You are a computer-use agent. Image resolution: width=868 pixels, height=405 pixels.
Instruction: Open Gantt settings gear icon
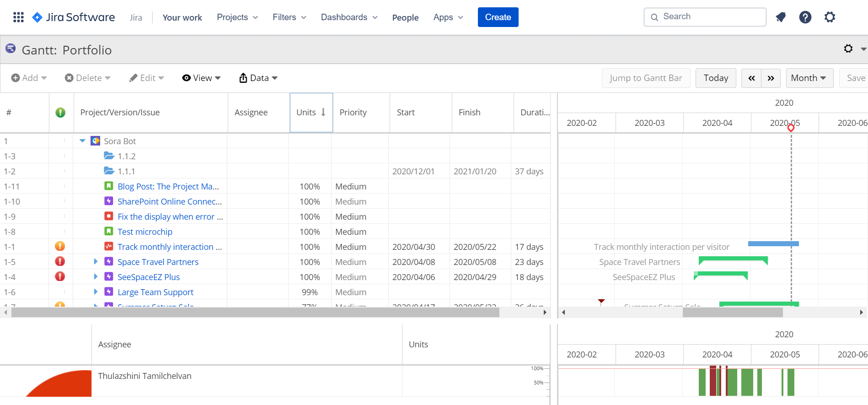(x=848, y=49)
